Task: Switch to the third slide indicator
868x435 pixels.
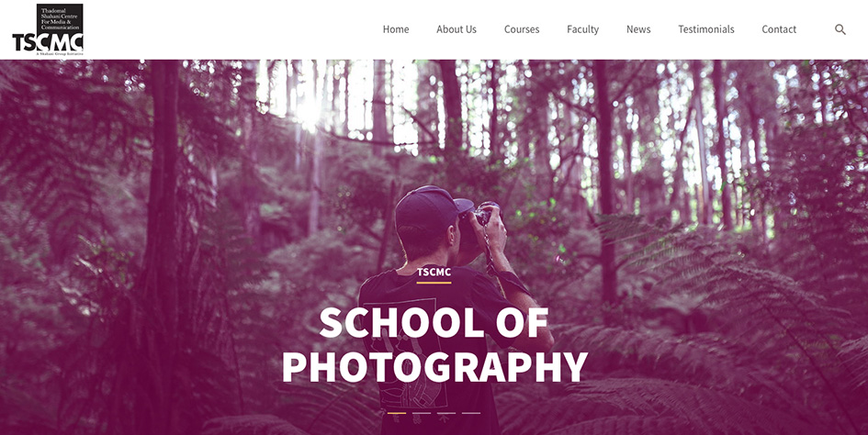Action: click(x=446, y=413)
